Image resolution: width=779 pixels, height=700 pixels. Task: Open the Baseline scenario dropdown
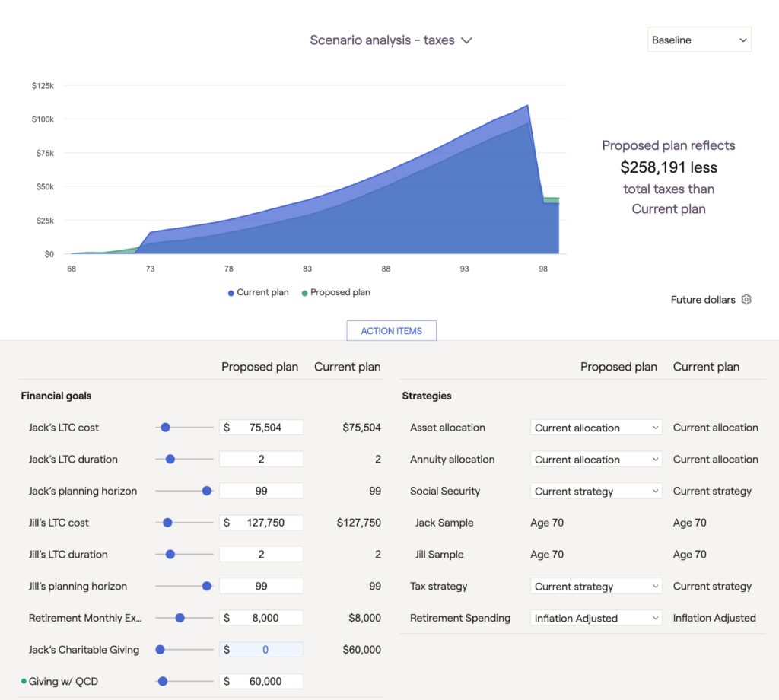(699, 40)
